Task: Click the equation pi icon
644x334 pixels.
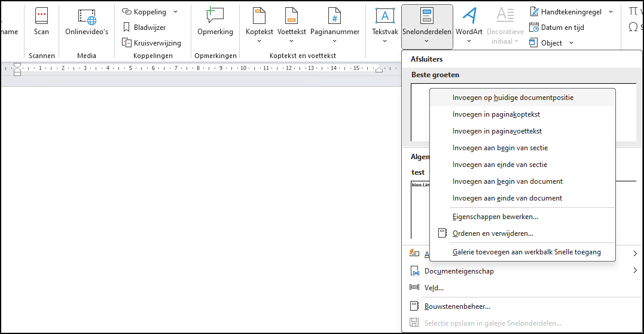Action: point(633,11)
